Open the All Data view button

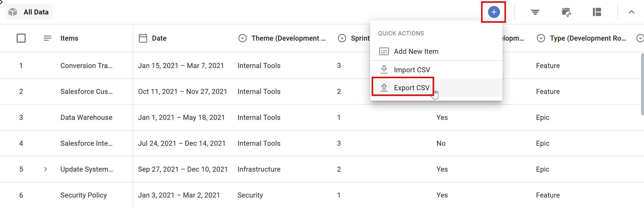[29, 12]
